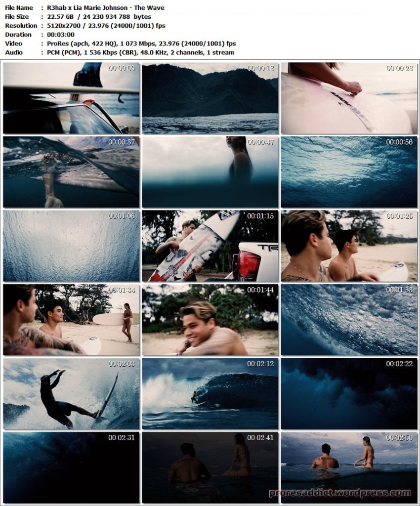
Task: Open the 00:00:37 underwater paddling thumbnail
Action: tap(71, 171)
